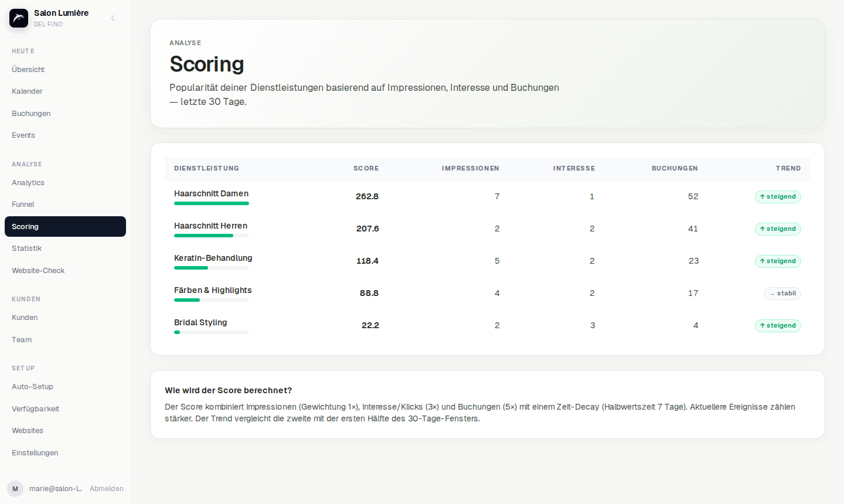
Task: Open Auto-Setup
Action: tap(65, 387)
